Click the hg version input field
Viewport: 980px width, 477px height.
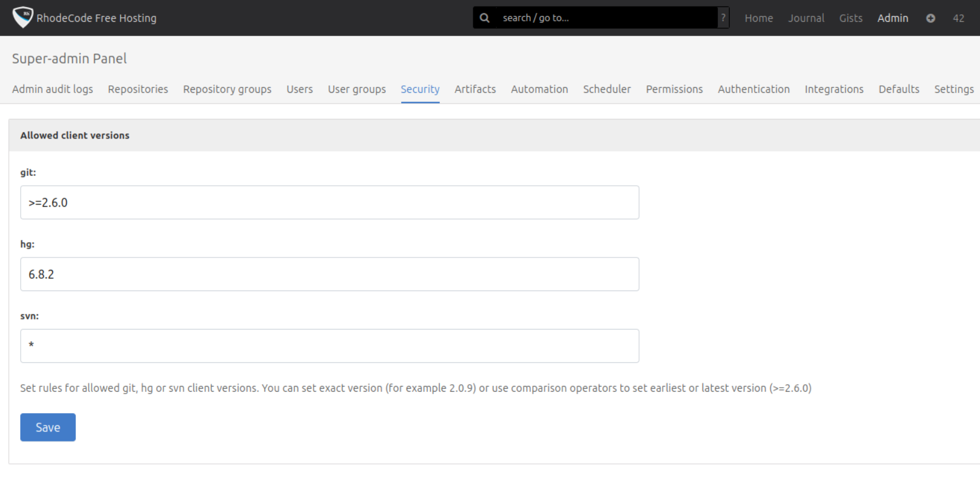click(x=330, y=274)
